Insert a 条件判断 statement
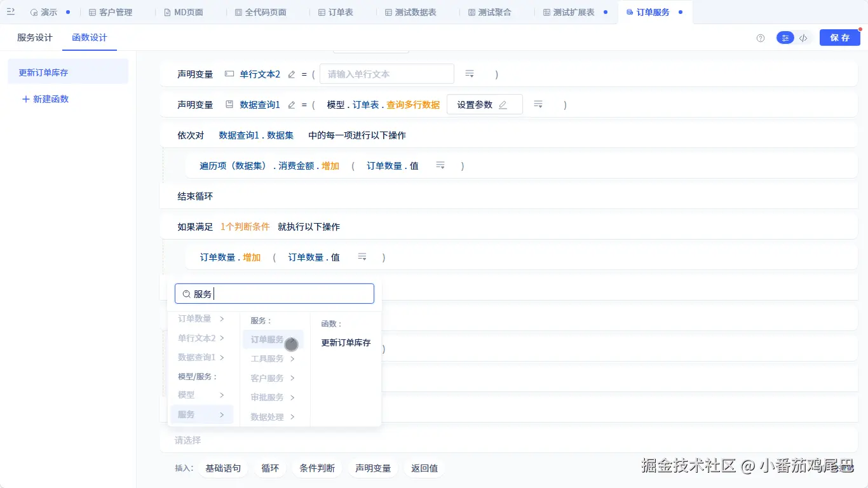The height and width of the screenshot is (488, 868). pos(317,468)
